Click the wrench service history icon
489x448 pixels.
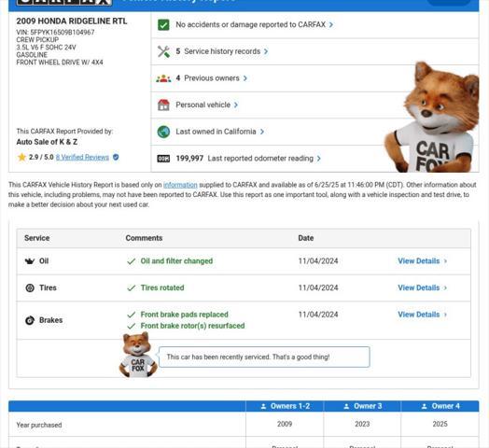point(163,51)
